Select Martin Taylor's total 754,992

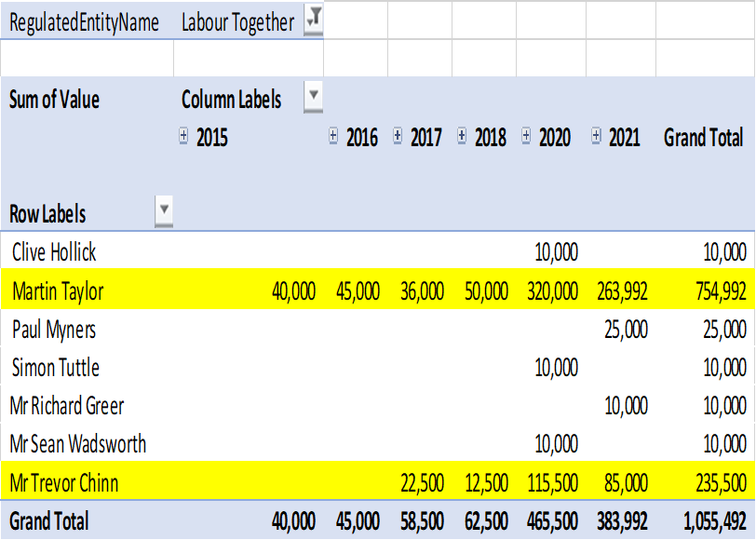click(722, 291)
